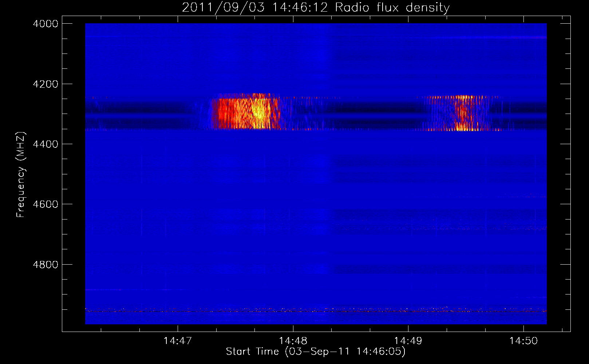Click the 14:50 time axis label
589x364 pixels.
523,341
